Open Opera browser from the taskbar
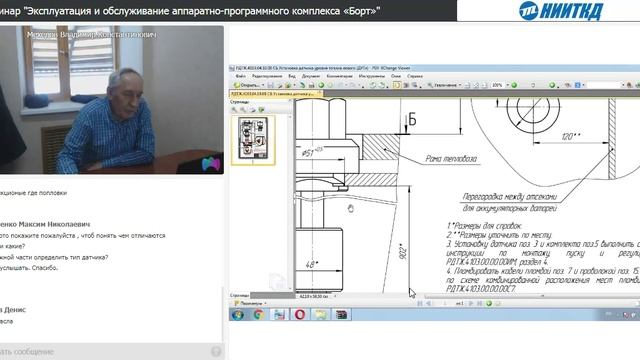 300,315
